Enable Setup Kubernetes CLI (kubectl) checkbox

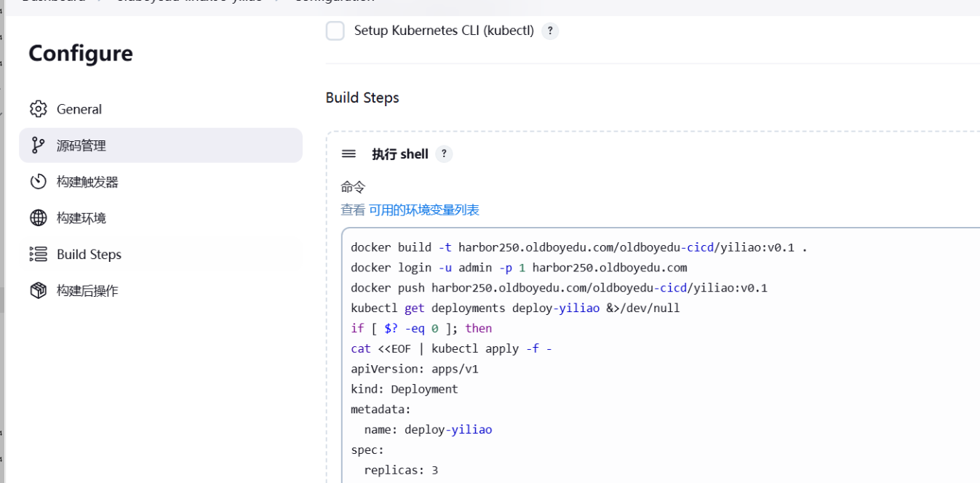335,31
